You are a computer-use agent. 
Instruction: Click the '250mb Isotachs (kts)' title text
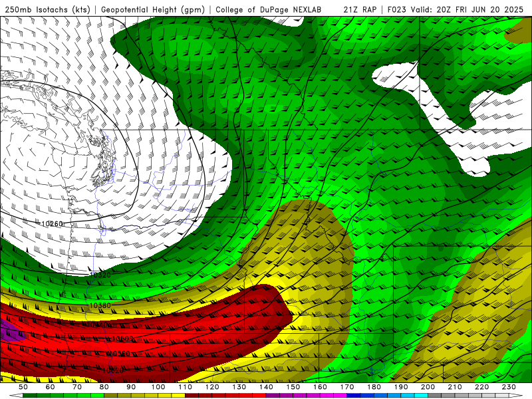coord(47,9)
